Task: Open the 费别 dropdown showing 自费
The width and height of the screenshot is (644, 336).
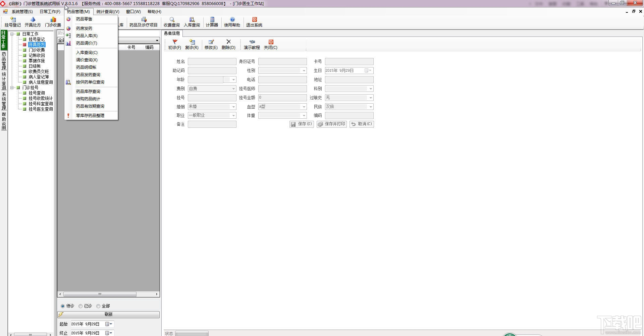Action: (x=233, y=89)
